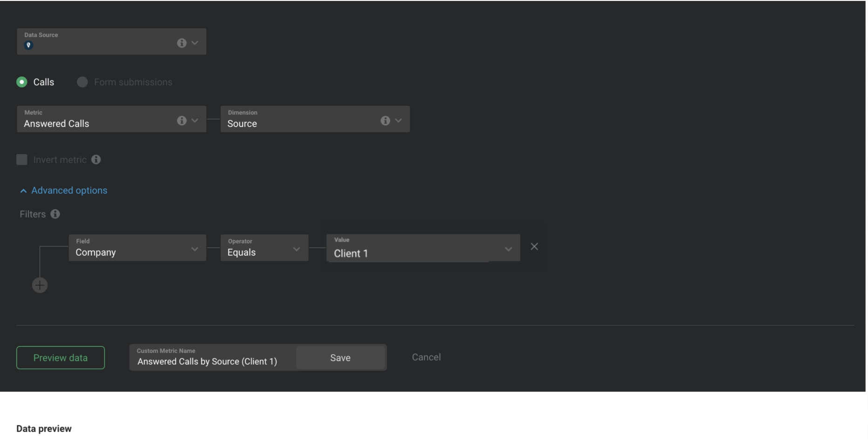Enable the Invert metric checkbox

(x=21, y=160)
